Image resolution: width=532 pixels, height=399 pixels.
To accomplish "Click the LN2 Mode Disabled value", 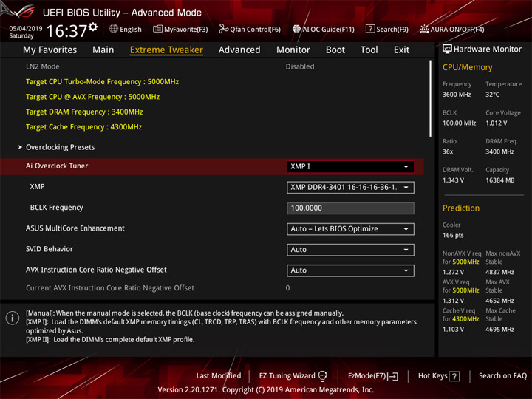I will [x=300, y=66].
